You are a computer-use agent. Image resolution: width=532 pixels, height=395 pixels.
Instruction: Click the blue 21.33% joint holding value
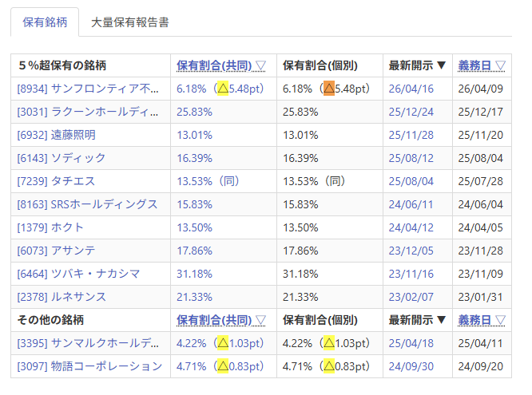(x=194, y=297)
